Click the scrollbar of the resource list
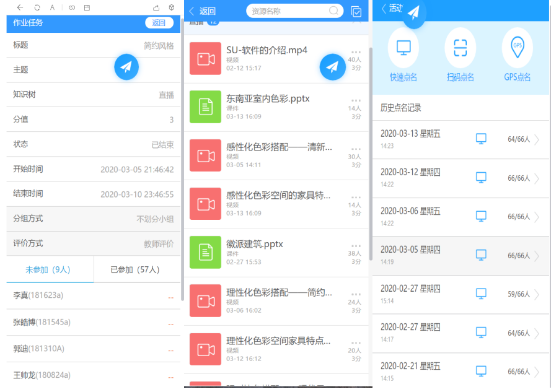This screenshot has width=551, height=392. pyautogui.click(x=370, y=155)
